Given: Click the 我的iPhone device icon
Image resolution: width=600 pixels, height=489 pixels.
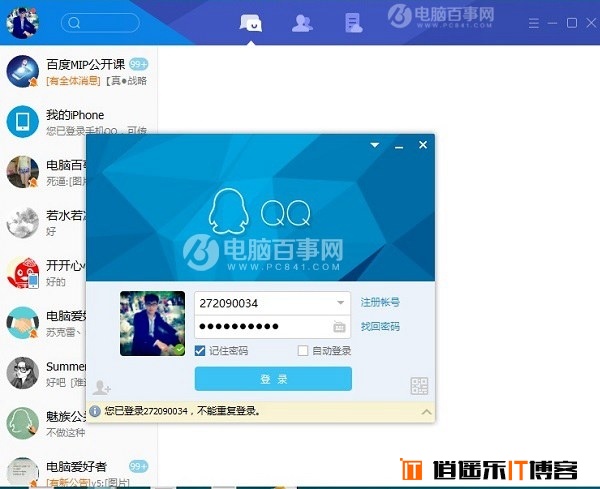Looking at the screenshot, I should click(23, 122).
